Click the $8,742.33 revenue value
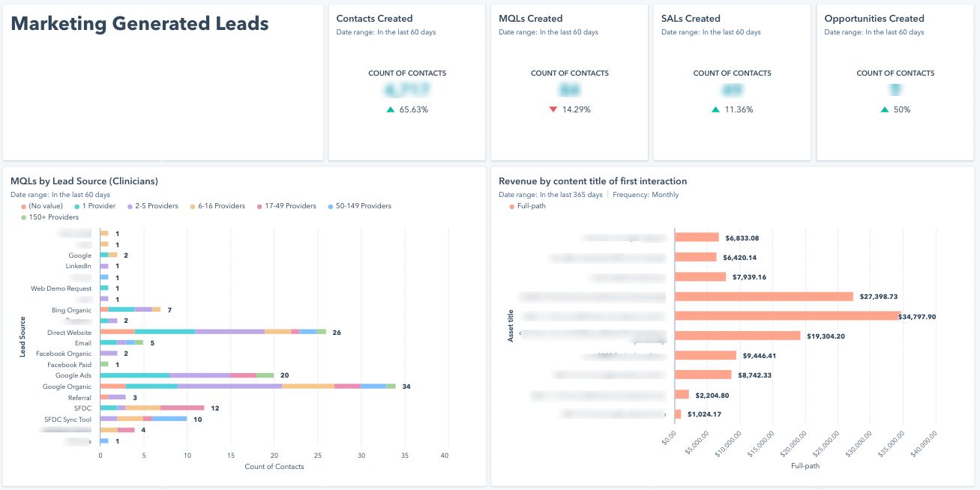The height and width of the screenshot is (490, 980). [755, 375]
